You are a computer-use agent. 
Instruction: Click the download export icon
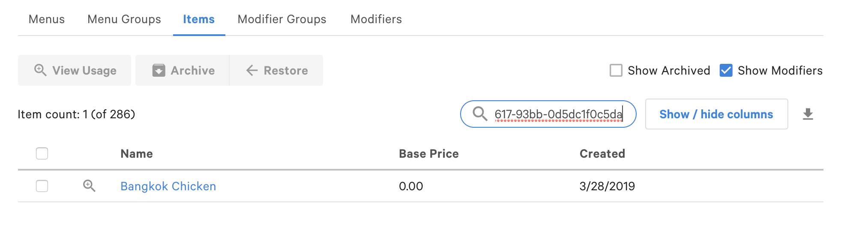(808, 114)
